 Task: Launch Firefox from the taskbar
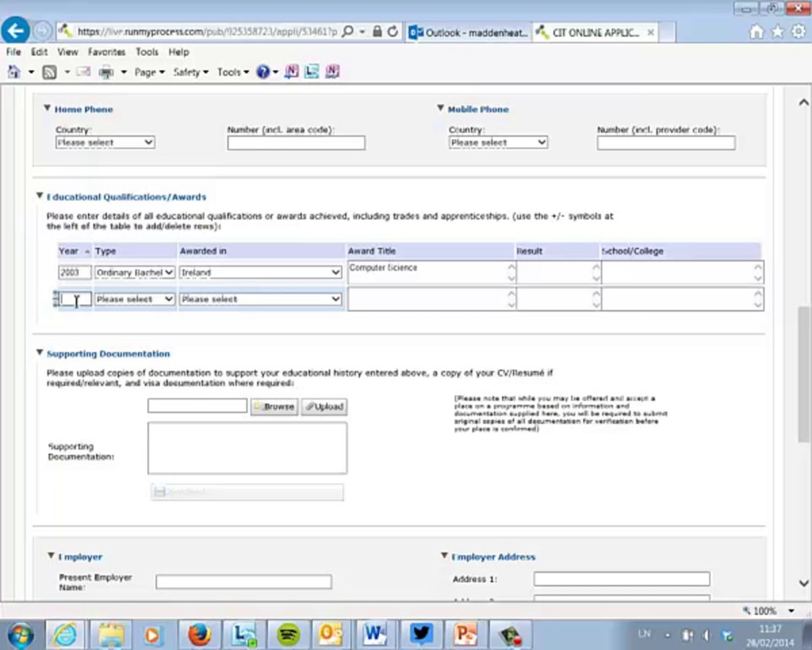(199, 634)
